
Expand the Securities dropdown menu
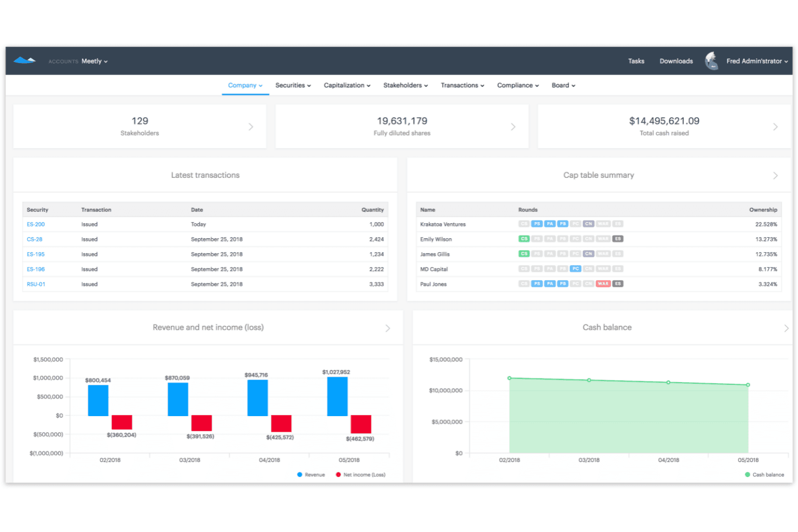(293, 85)
